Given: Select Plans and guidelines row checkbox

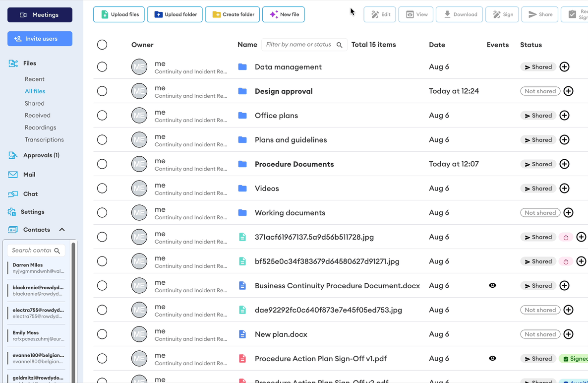Looking at the screenshot, I should point(102,140).
